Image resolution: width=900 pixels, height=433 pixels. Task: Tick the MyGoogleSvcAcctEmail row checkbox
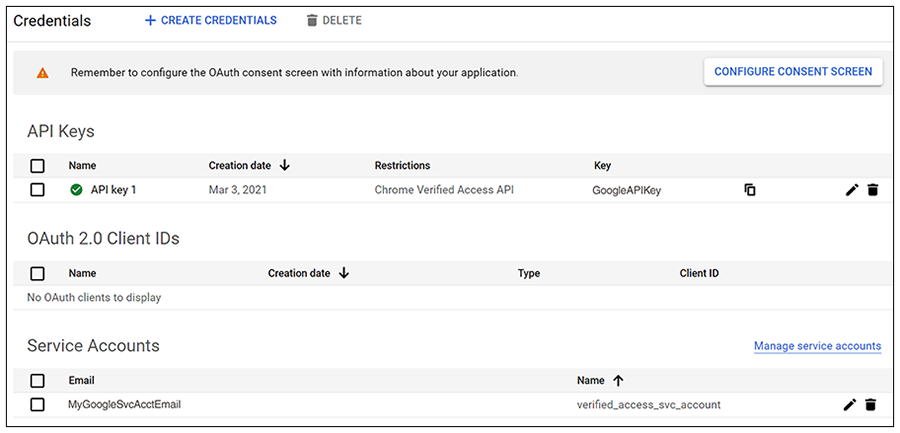coord(37,404)
